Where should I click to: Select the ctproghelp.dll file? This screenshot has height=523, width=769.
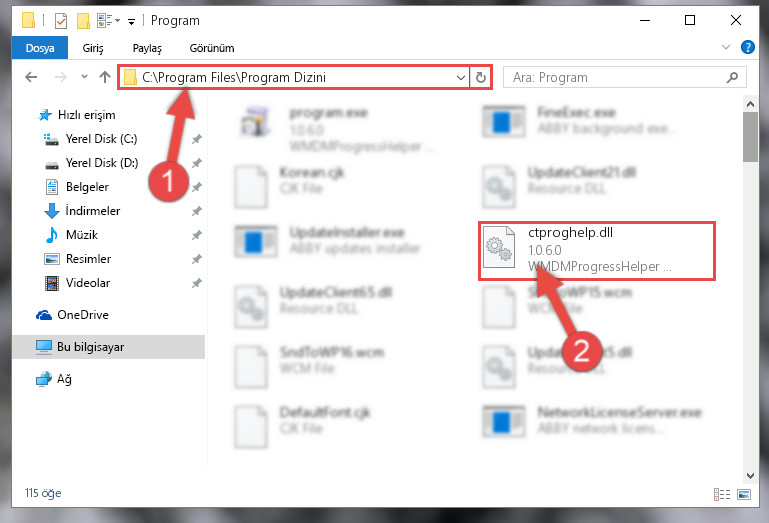tap(596, 251)
